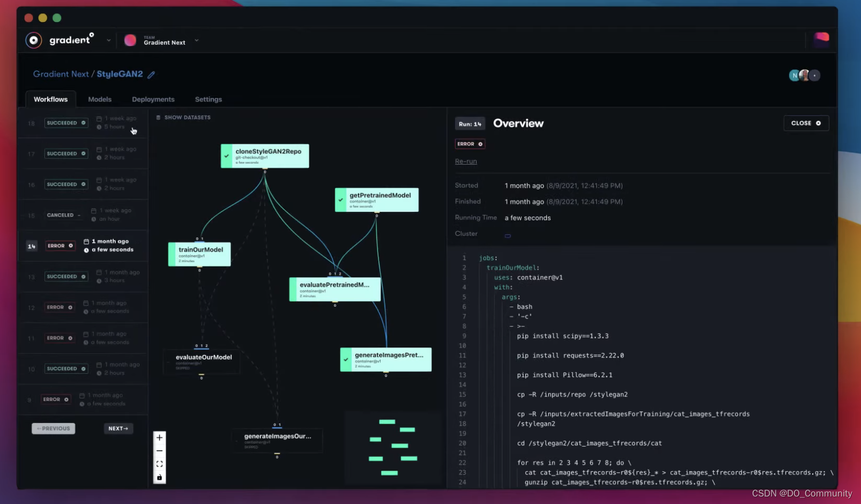861x504 pixels.
Task: Select run 17 SUCCEEDED status badge
Action: pos(66,153)
